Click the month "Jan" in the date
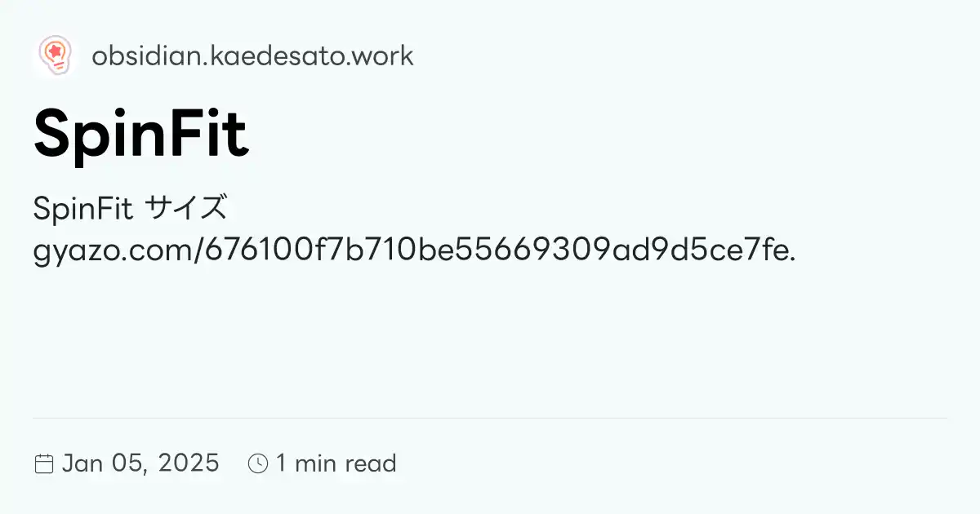 [81, 463]
